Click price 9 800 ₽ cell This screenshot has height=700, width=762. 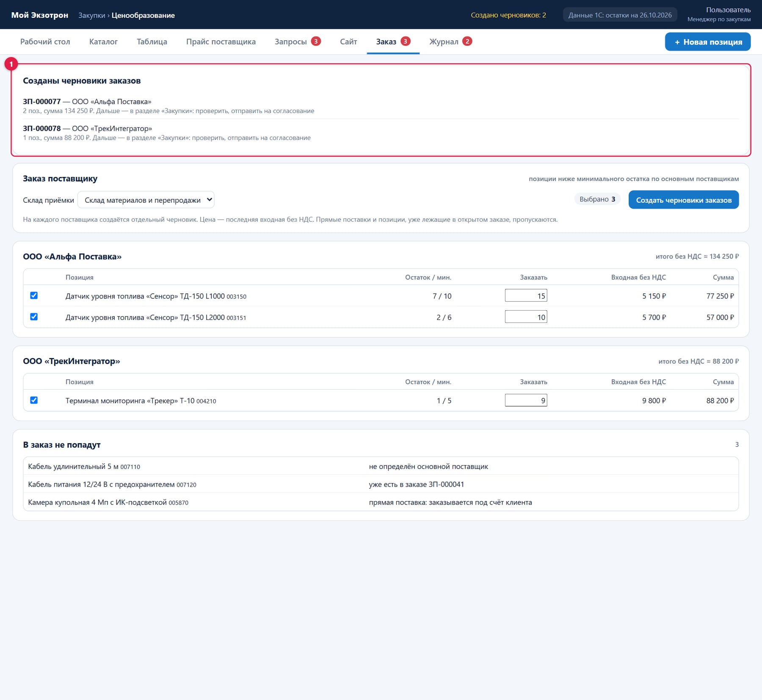[x=654, y=400]
